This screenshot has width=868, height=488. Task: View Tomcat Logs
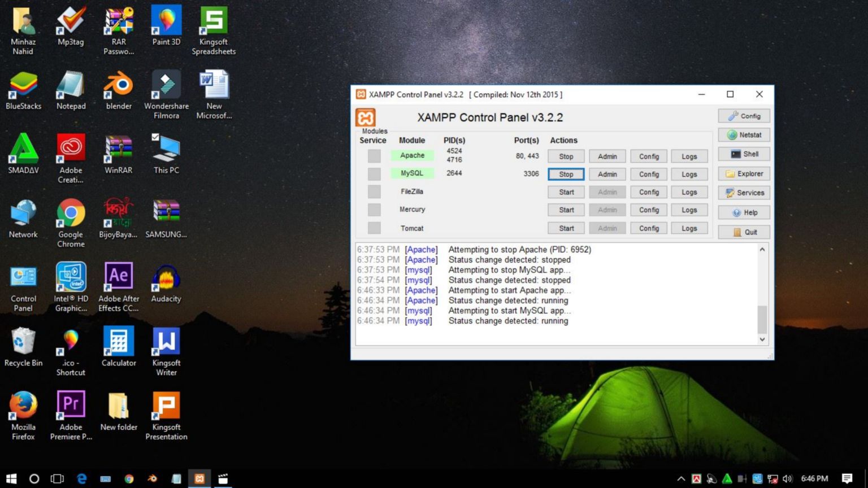689,228
